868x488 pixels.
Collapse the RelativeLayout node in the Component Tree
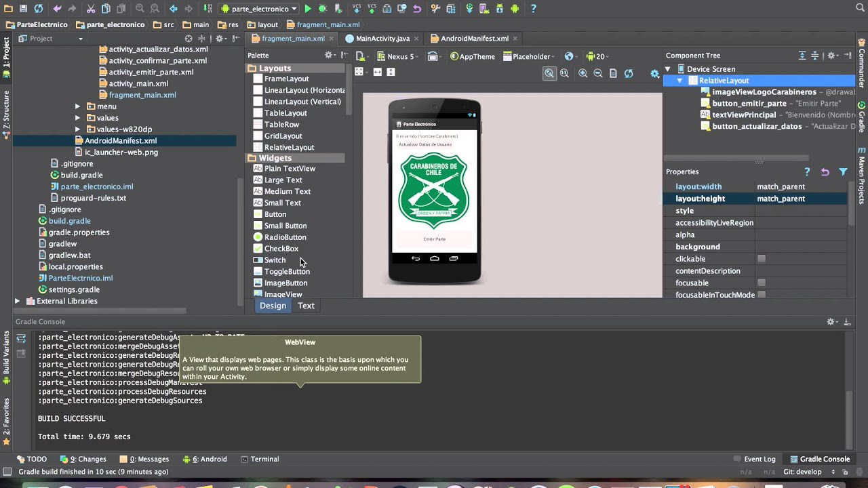click(679, 81)
